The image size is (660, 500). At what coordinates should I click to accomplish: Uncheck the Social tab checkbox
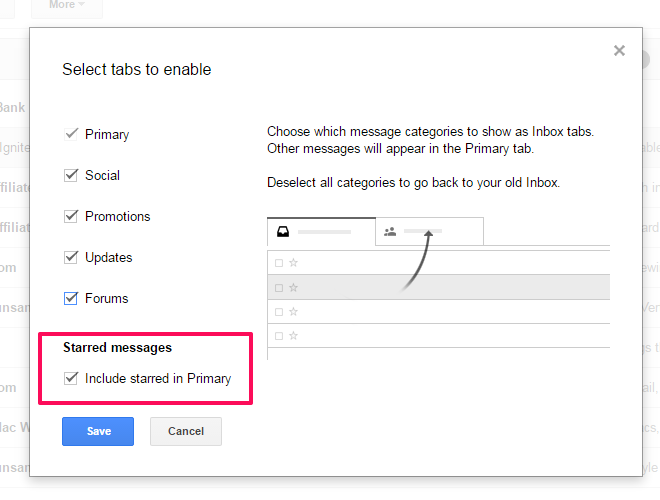pyautogui.click(x=71, y=175)
